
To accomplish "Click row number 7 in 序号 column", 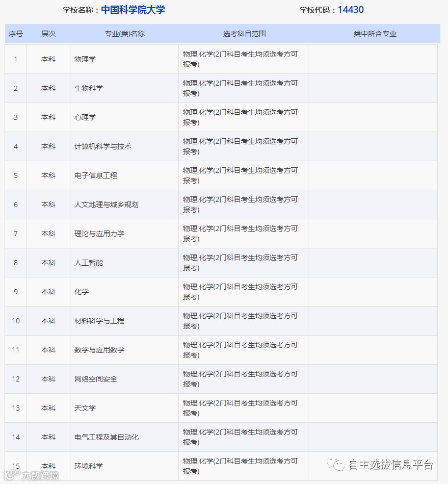I will pyautogui.click(x=16, y=234).
